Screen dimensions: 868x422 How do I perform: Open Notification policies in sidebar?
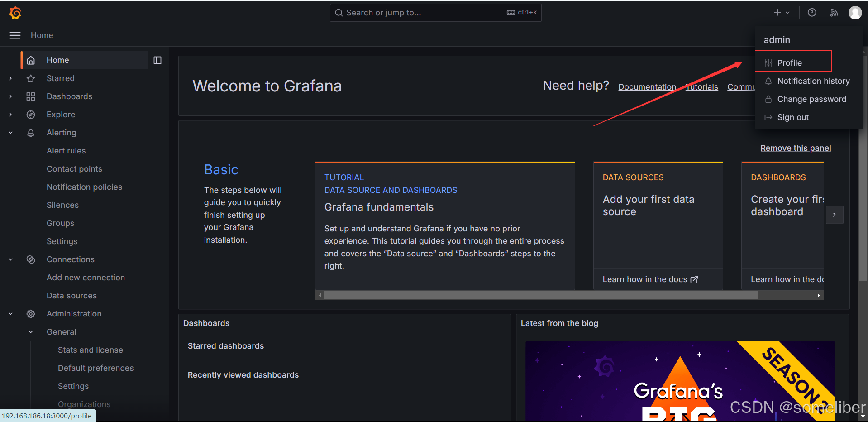point(84,187)
